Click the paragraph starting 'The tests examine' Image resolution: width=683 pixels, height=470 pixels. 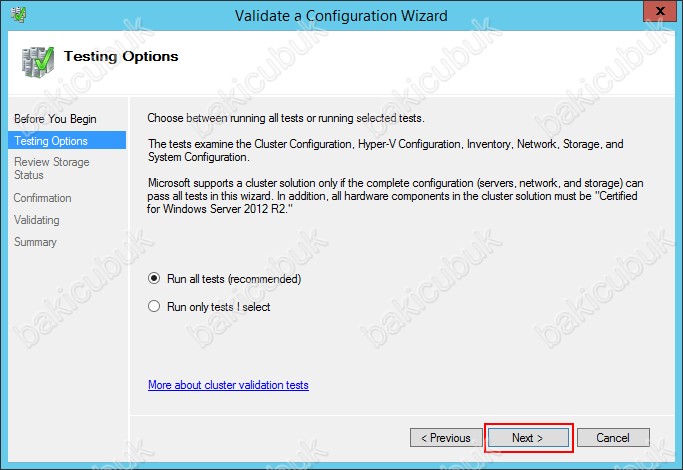(385, 150)
